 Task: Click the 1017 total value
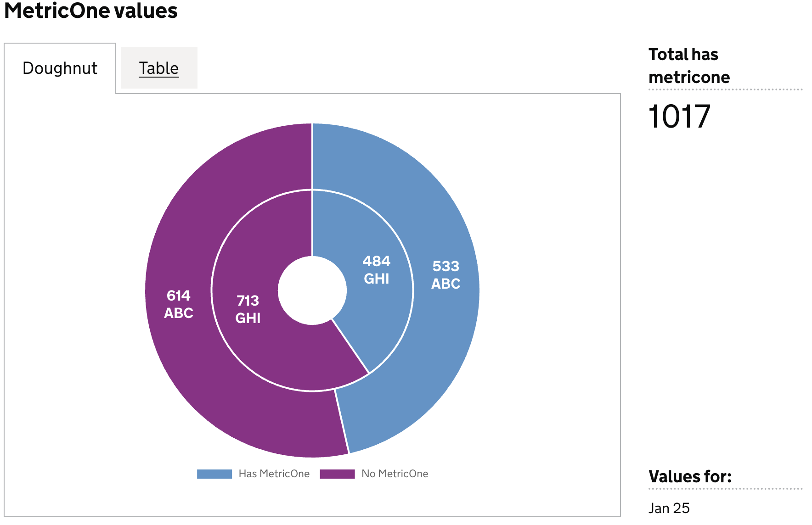(679, 117)
